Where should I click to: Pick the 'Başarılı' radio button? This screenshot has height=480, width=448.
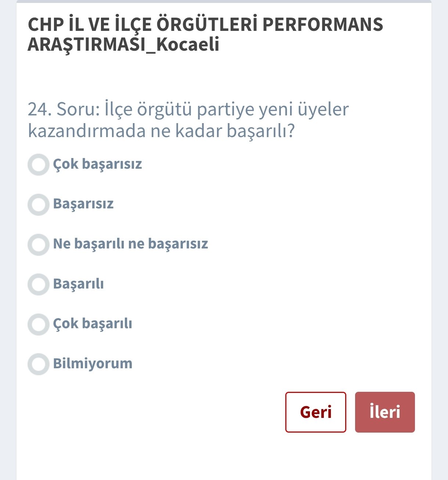(39, 284)
